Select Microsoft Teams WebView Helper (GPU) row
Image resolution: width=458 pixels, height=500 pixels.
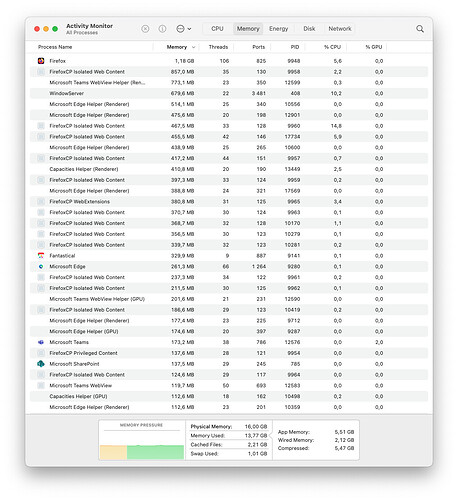pos(229,299)
